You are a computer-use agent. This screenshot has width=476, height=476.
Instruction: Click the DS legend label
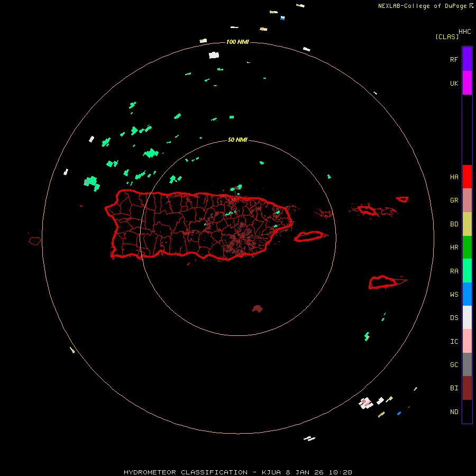click(x=454, y=318)
